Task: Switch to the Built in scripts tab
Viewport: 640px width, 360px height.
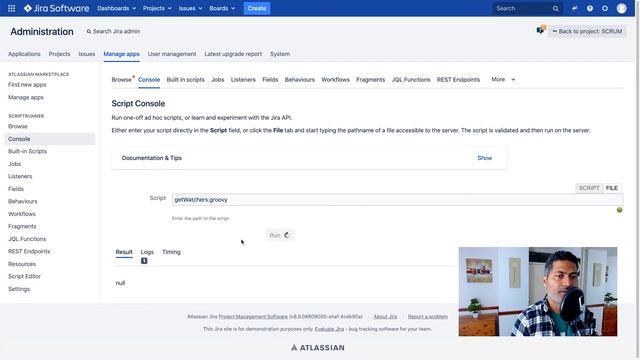Action: tap(185, 80)
